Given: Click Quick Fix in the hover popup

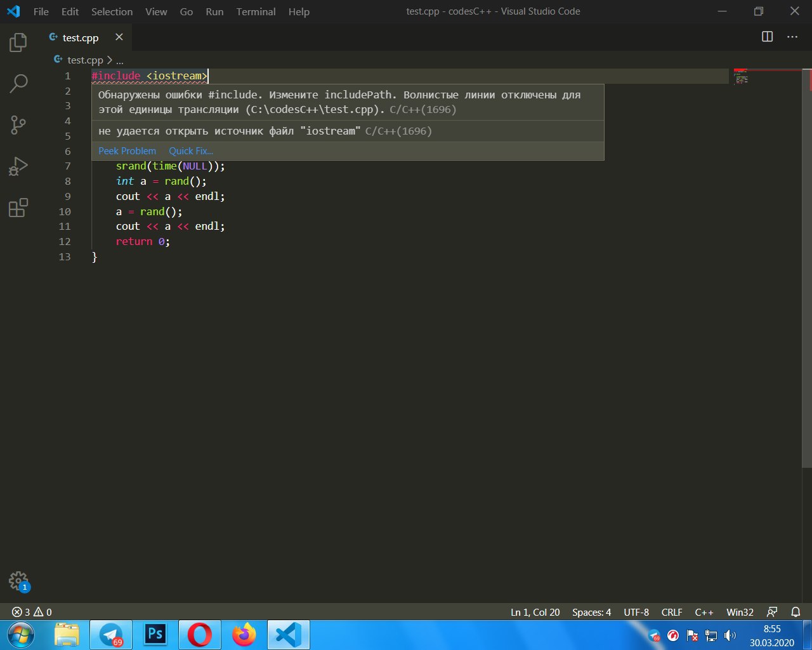Looking at the screenshot, I should [x=190, y=151].
